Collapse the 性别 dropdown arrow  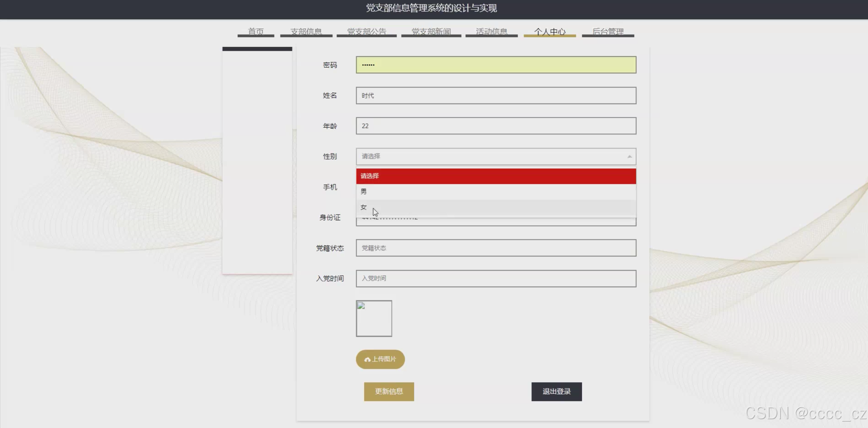[x=629, y=157]
